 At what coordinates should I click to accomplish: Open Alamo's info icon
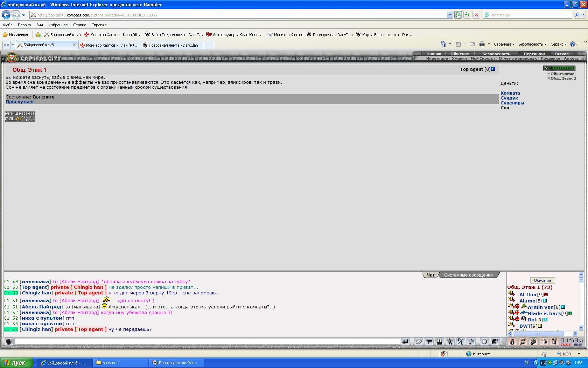click(545, 301)
